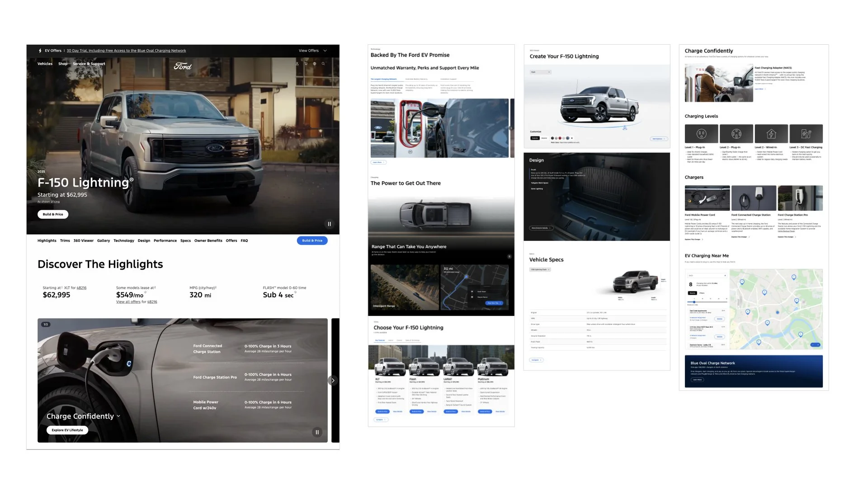The width and height of the screenshot is (868, 488).
Task: Open the Vehicles menu
Action: (45, 64)
